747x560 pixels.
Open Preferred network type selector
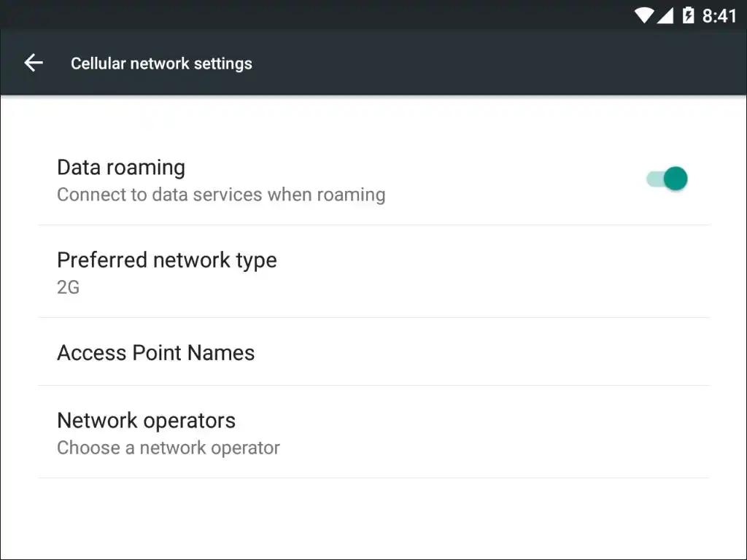[x=167, y=260]
